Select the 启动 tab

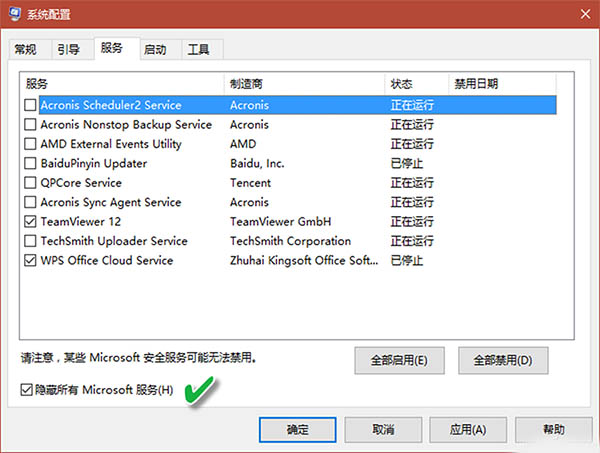(x=155, y=49)
